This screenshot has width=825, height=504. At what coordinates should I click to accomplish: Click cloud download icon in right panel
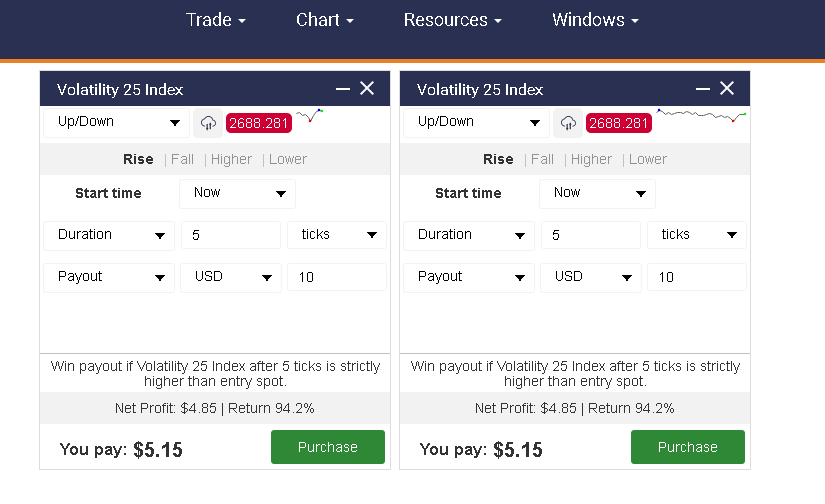pos(568,123)
